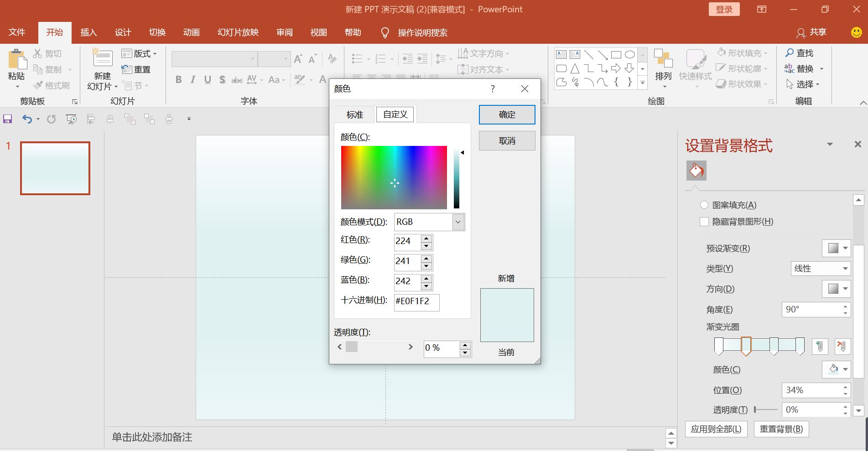
Task: Select the 图案填充 radio button
Action: click(704, 205)
